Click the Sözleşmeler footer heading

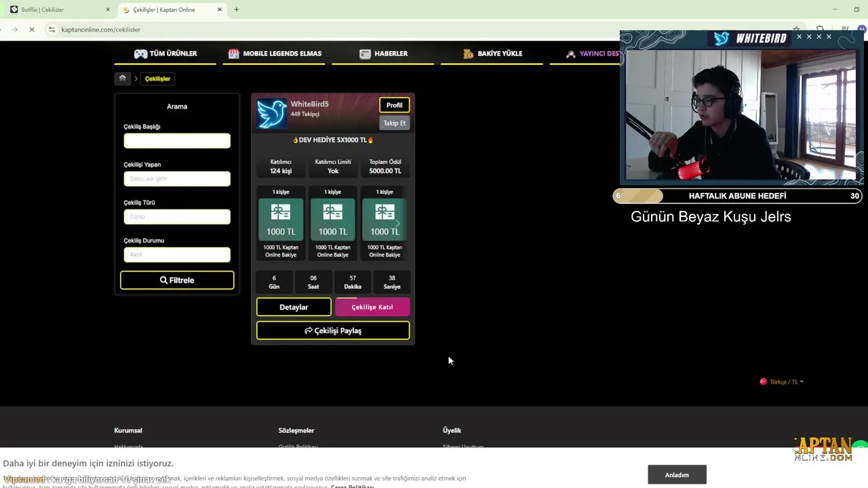pyautogui.click(x=296, y=430)
